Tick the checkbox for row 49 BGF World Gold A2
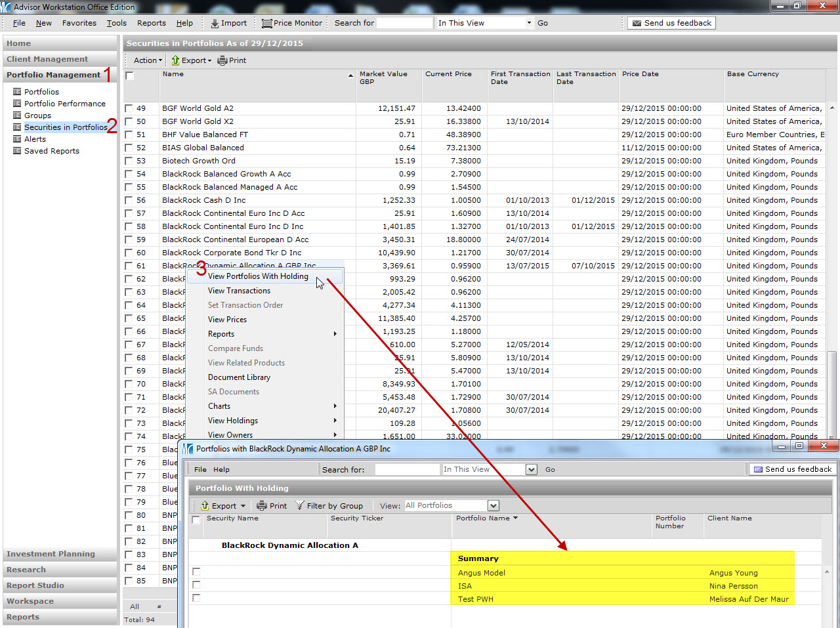Viewport: 840px width, 628px height. [x=129, y=108]
